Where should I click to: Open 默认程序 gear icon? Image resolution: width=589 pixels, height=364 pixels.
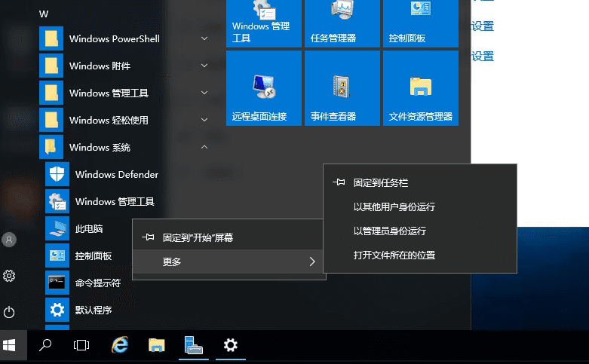click(x=57, y=310)
